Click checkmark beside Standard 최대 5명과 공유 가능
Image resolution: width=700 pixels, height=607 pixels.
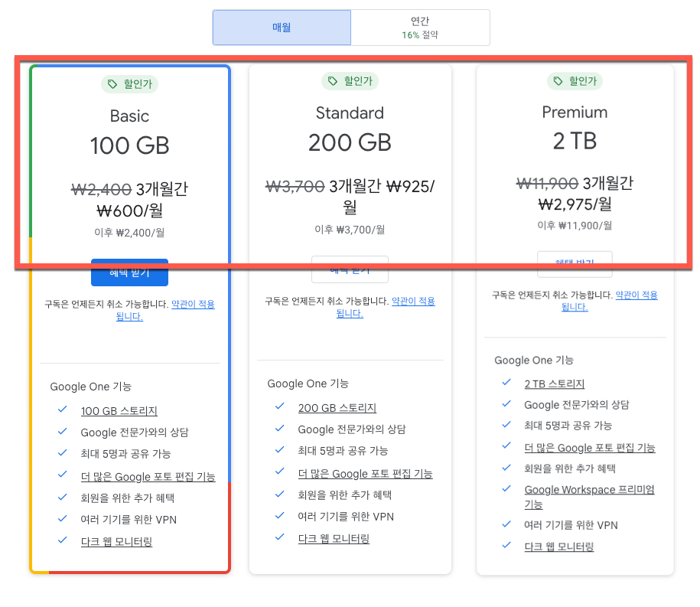click(280, 450)
